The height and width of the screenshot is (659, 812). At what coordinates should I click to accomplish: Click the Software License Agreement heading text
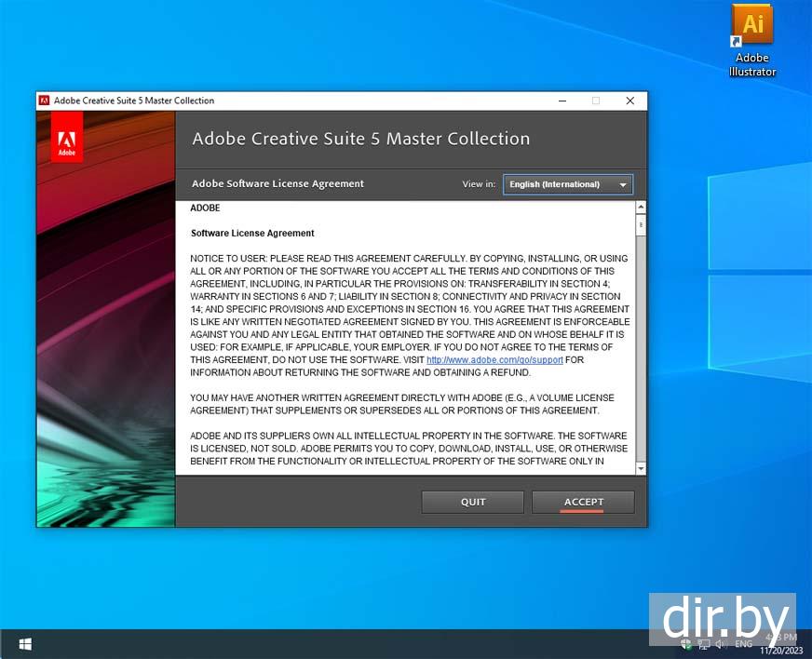click(x=252, y=233)
